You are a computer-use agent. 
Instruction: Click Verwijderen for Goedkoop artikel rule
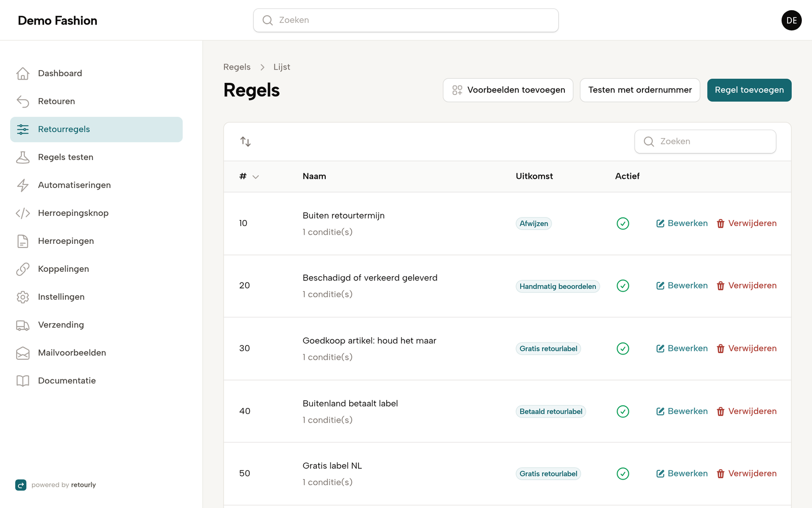(747, 348)
